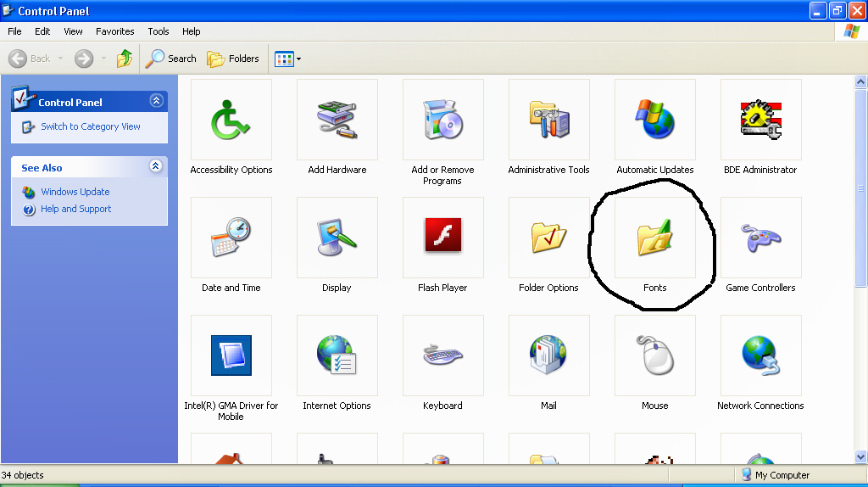Click the 34 objects status text

click(22, 475)
